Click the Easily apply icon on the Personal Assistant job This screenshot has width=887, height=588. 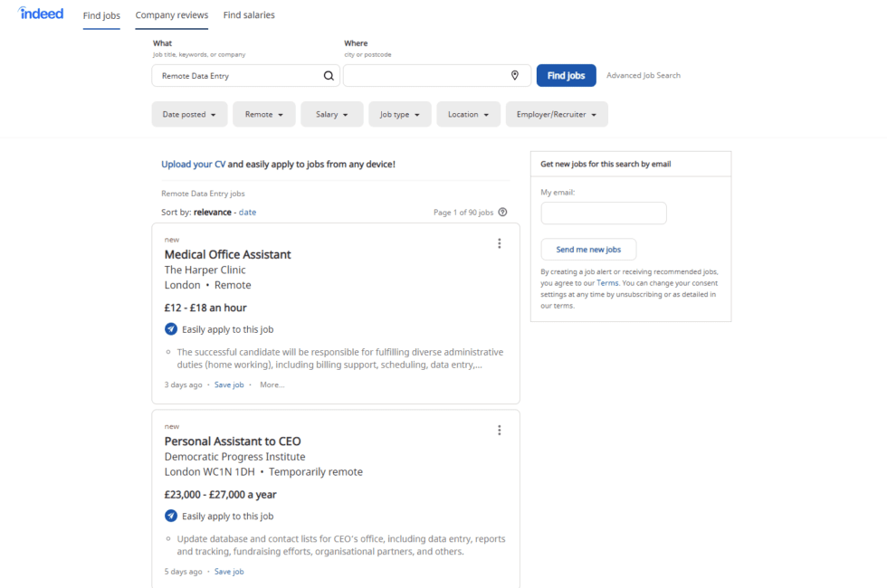point(171,516)
